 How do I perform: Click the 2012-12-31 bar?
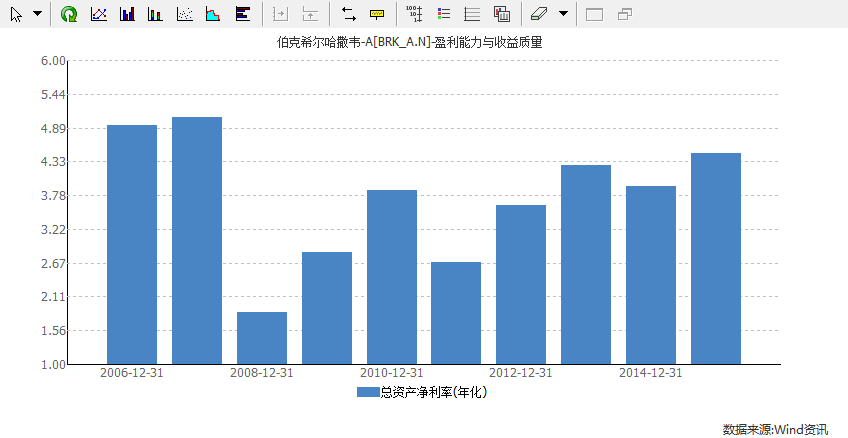(x=521, y=284)
